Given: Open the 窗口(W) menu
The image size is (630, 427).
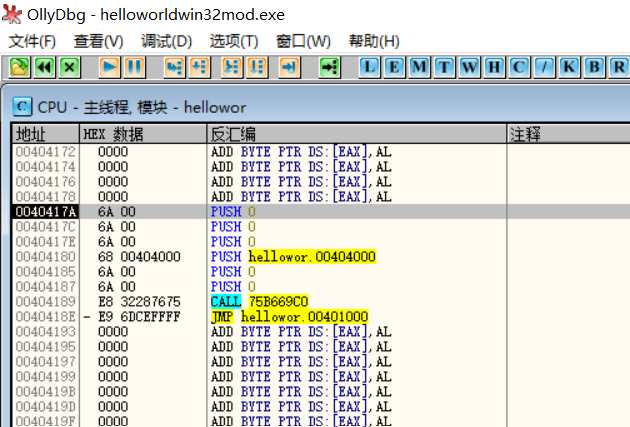Looking at the screenshot, I should click(303, 41).
